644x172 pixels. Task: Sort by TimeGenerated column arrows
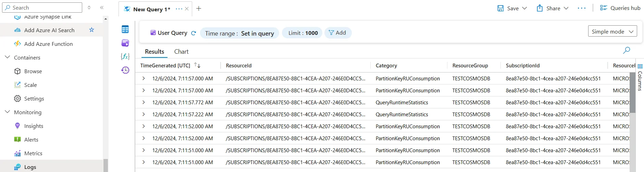(197, 65)
